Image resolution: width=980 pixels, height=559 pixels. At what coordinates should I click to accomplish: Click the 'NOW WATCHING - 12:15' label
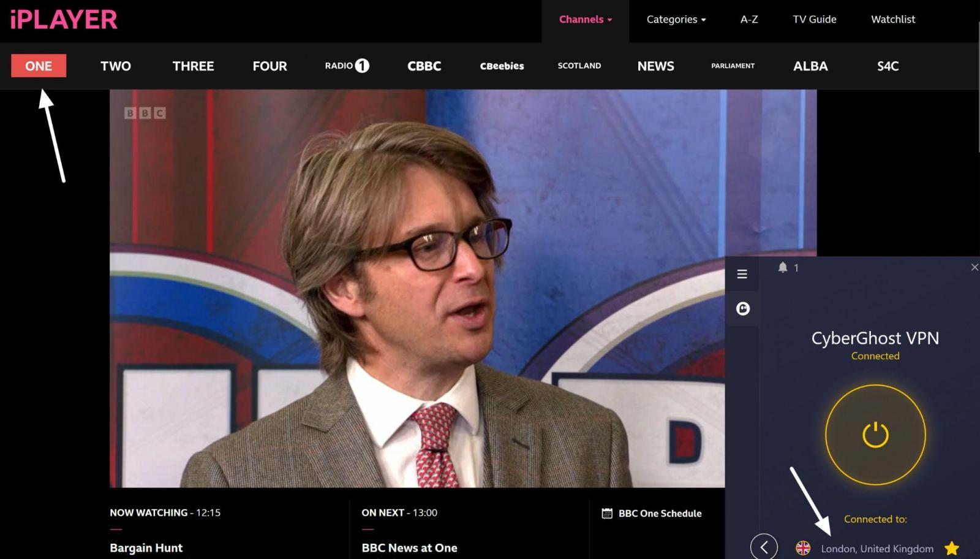pos(165,512)
